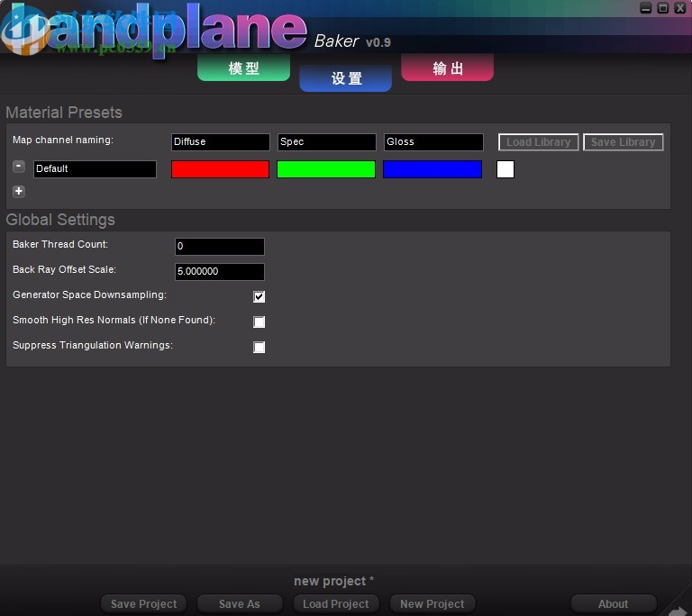Toggle Generator Space Downsampling checkbox
This screenshot has width=692, height=616.
click(259, 296)
